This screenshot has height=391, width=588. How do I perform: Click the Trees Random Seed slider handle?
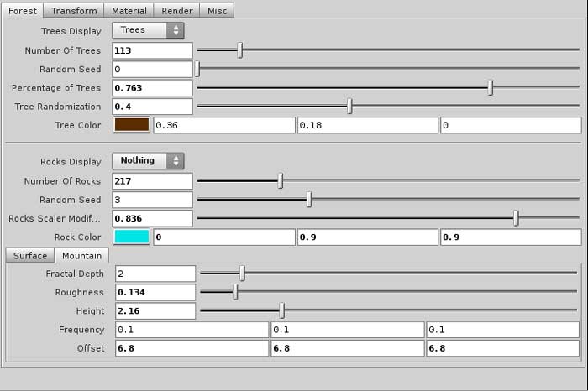(x=197, y=69)
